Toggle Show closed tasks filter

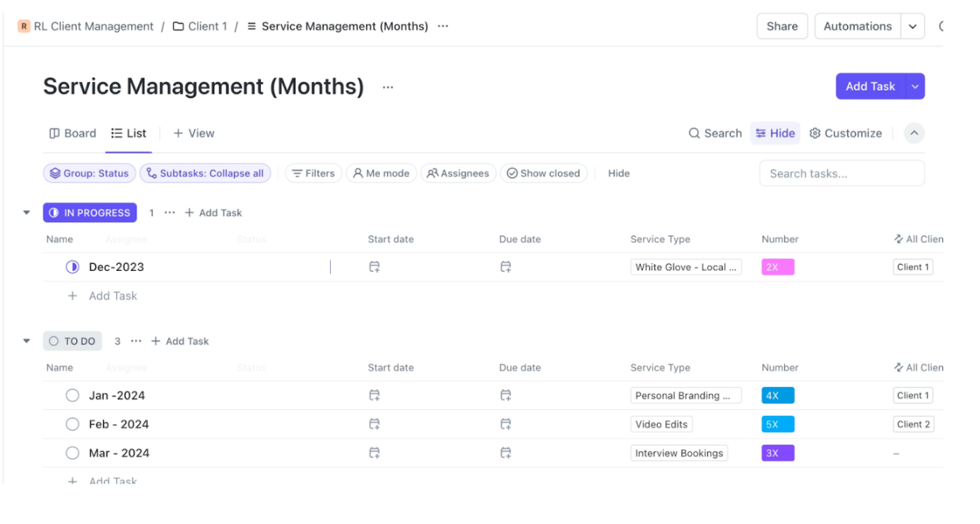tap(543, 173)
